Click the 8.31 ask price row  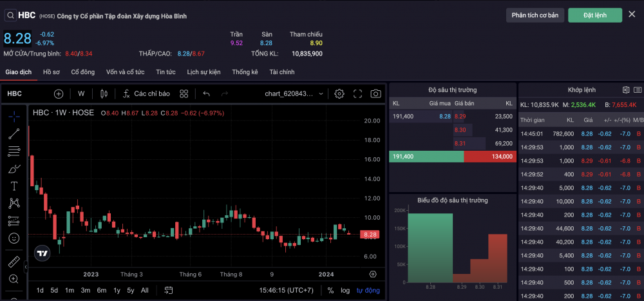[485, 144]
